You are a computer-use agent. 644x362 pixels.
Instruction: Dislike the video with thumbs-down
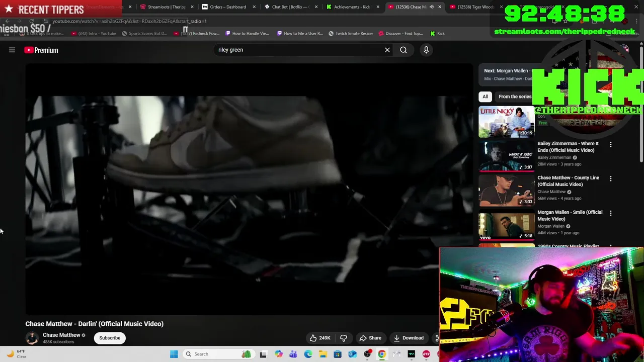point(344,338)
